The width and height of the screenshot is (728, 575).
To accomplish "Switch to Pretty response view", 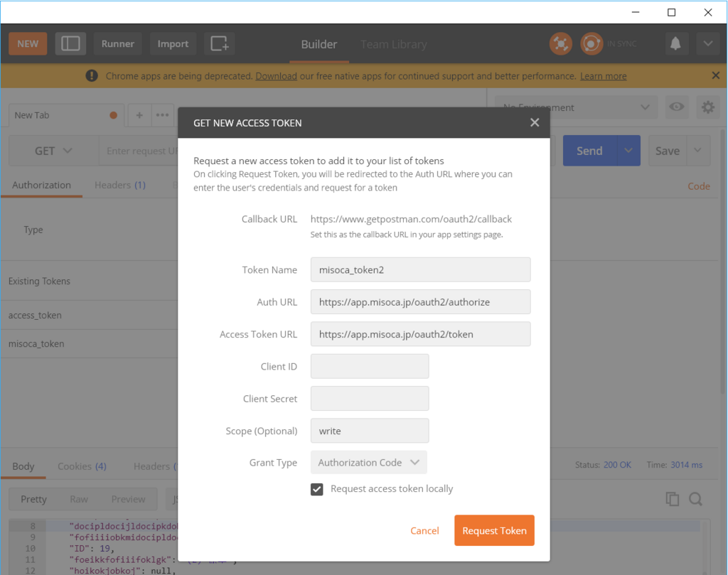I will (34, 500).
